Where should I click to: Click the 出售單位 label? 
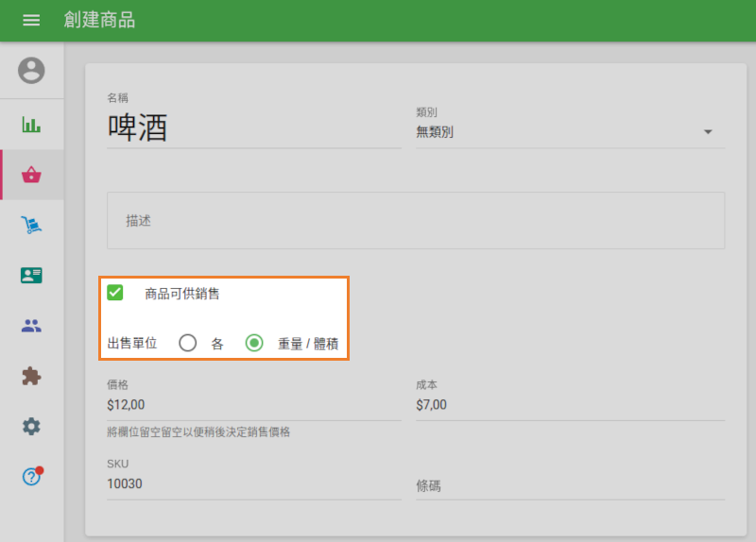pos(132,343)
